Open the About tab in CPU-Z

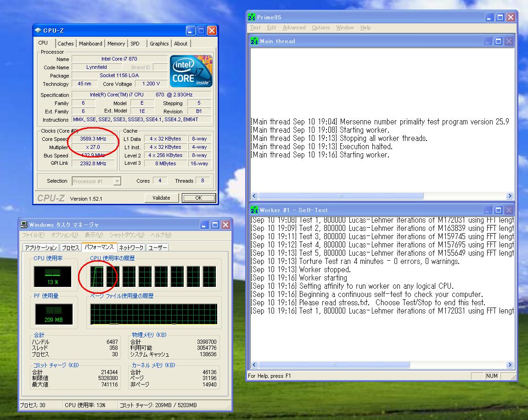tap(181, 44)
